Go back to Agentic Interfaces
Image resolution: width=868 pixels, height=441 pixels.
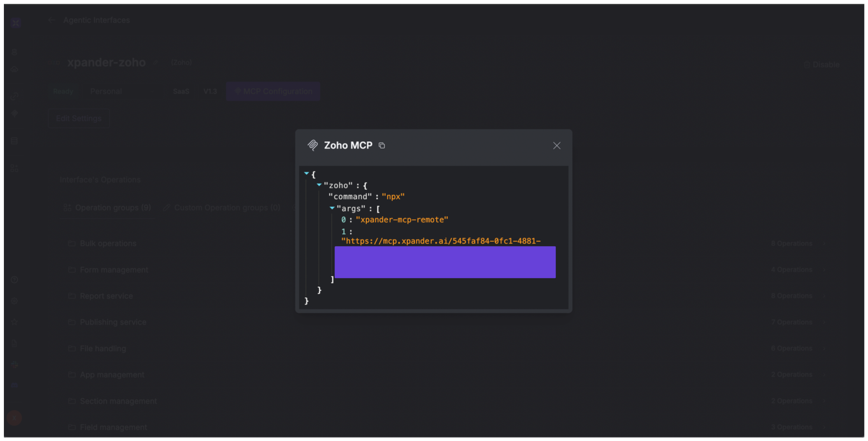click(x=51, y=20)
